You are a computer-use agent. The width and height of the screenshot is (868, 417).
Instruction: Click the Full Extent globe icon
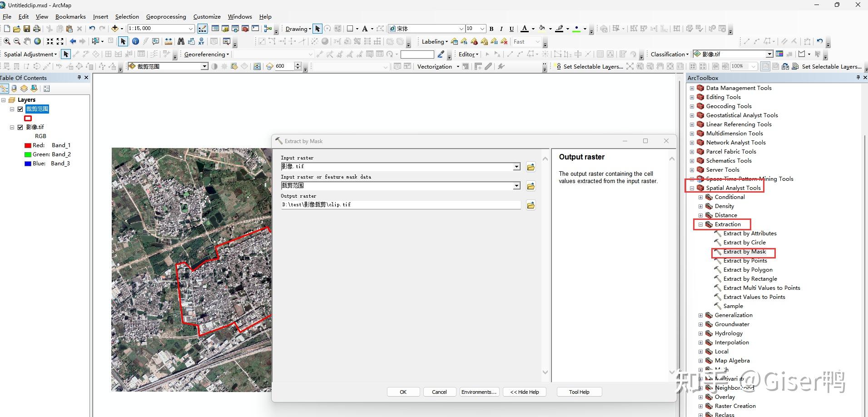[38, 41]
